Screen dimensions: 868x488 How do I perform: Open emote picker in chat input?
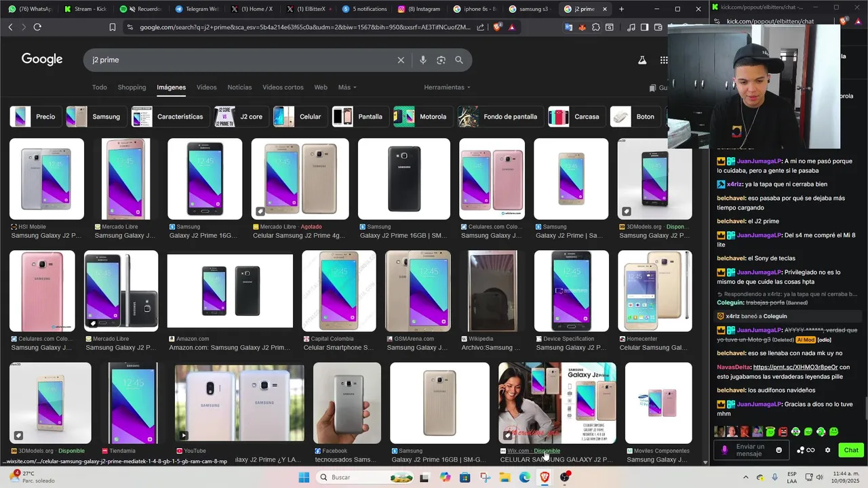[x=778, y=450]
